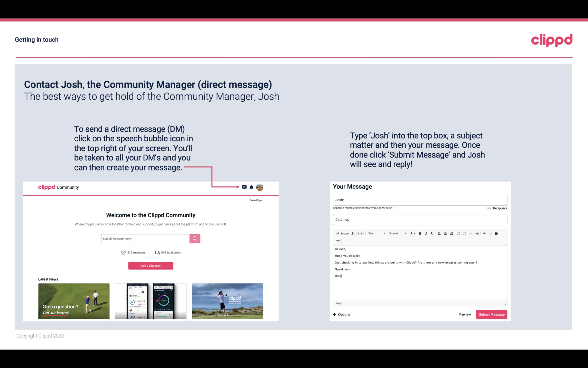This screenshot has width=588, height=368.
Task: Click Go to Clippd link
Action: (x=256, y=200)
